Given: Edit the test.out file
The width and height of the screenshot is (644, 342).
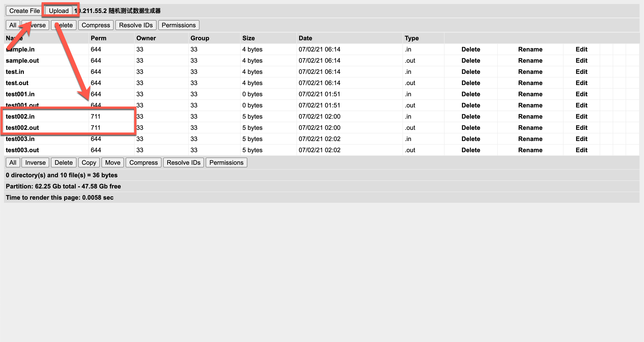Looking at the screenshot, I should pos(581,83).
